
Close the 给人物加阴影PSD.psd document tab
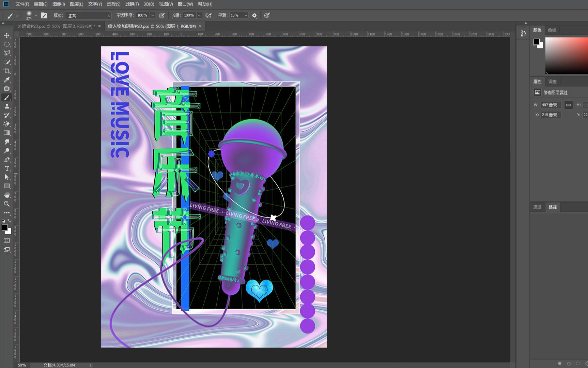tap(200, 26)
